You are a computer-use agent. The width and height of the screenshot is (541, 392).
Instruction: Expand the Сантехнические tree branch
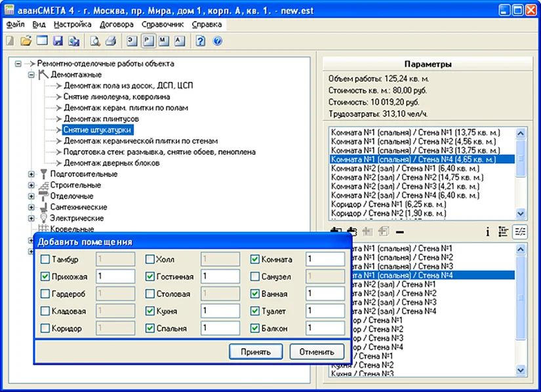[x=31, y=207]
